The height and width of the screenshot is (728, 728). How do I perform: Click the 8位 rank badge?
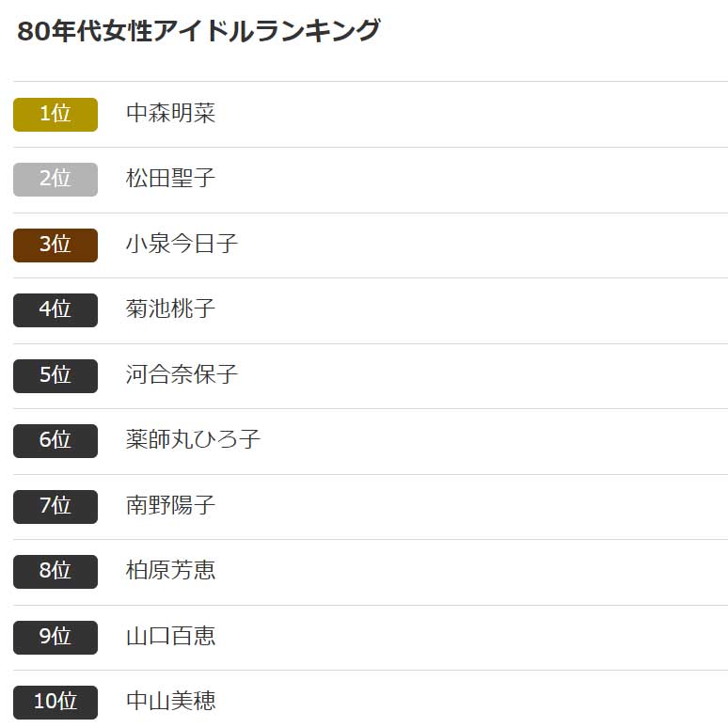point(55,572)
